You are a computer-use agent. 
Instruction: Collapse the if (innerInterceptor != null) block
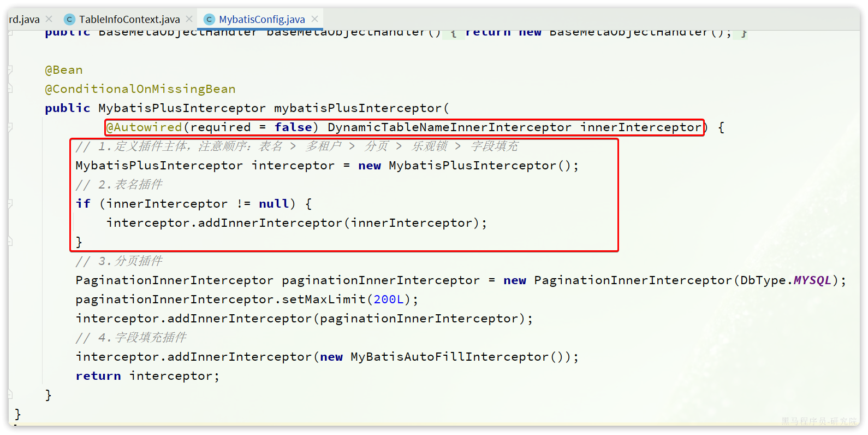coord(10,203)
